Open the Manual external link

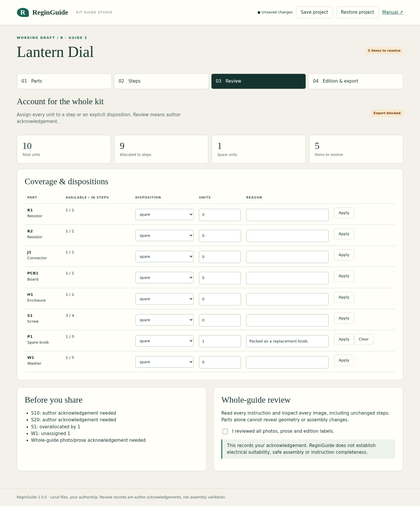click(x=393, y=12)
